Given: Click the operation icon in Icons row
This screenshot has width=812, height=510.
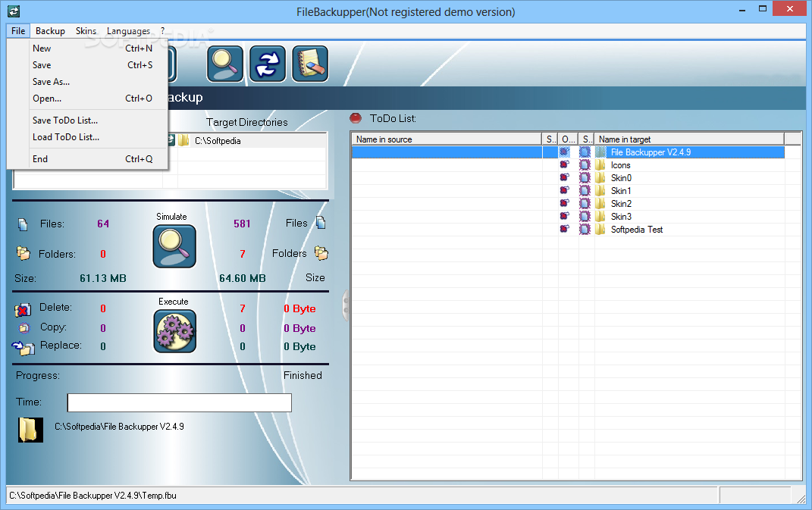Looking at the screenshot, I should pos(565,164).
